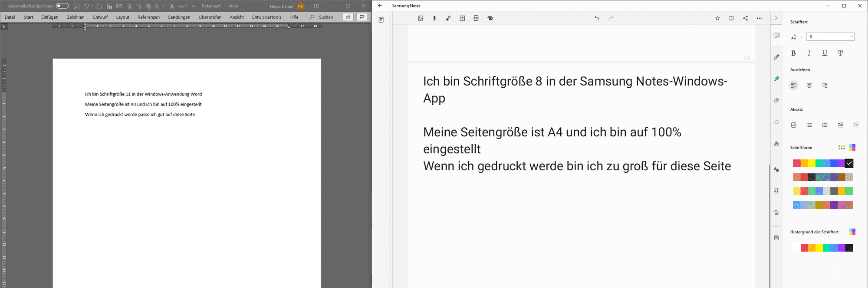
Task: Insert an image in Samsung Notes
Action: 421,18
